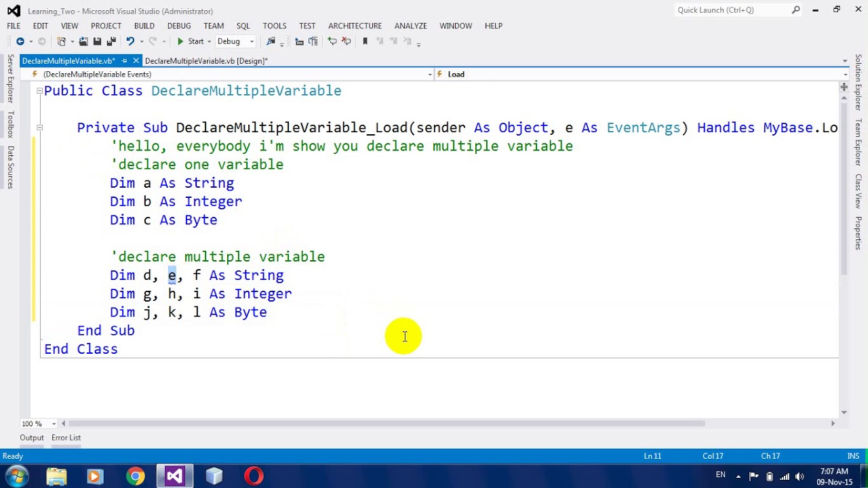
Task: Expand the Class View side tab
Action: tap(858, 191)
